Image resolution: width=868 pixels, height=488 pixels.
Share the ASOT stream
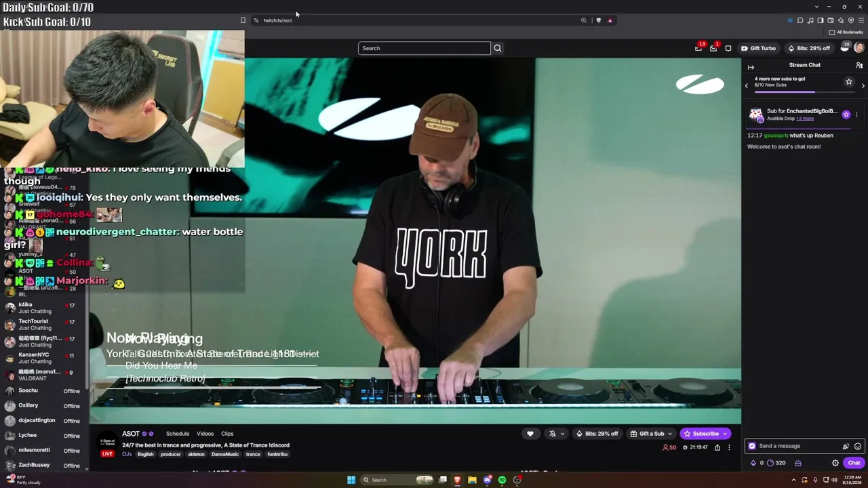(717, 447)
